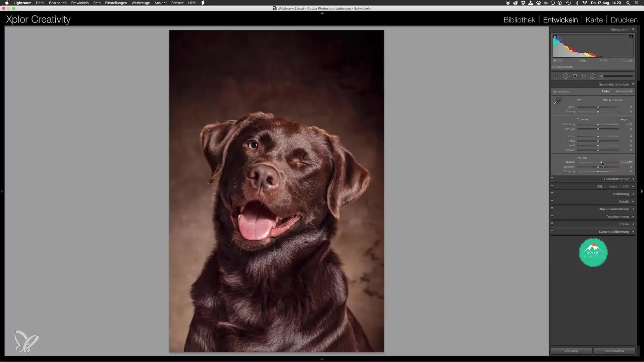644x362 pixels.
Task: Open the Werkzeuge menu
Action: 141,3
